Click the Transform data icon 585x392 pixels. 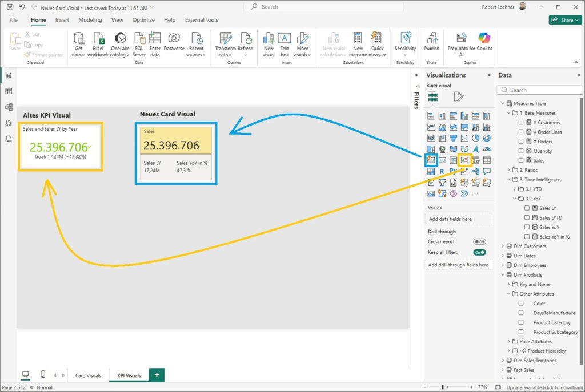coord(225,39)
